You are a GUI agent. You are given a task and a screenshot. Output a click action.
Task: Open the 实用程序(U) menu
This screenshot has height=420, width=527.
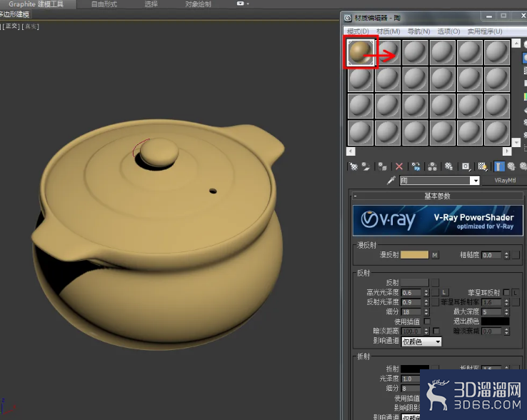(485, 31)
